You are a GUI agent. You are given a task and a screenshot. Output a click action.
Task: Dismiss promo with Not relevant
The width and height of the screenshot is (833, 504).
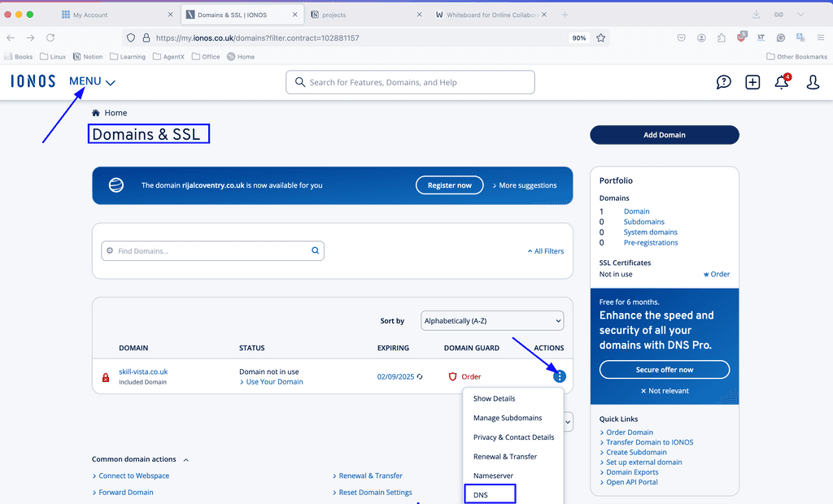(x=664, y=391)
